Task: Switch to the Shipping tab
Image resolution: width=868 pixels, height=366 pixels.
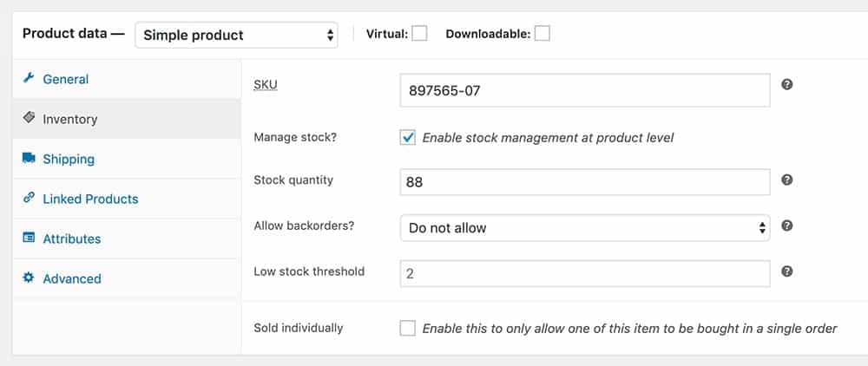Action: click(127, 159)
